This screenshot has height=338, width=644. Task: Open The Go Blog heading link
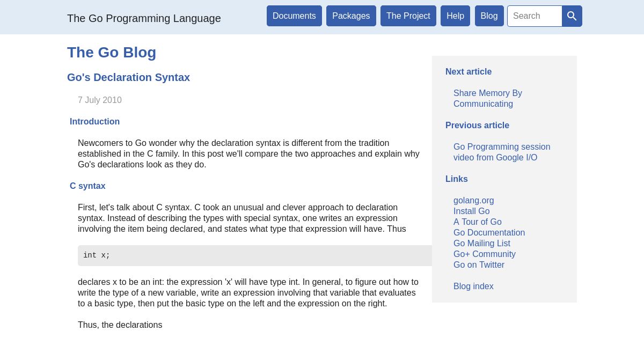click(x=112, y=53)
